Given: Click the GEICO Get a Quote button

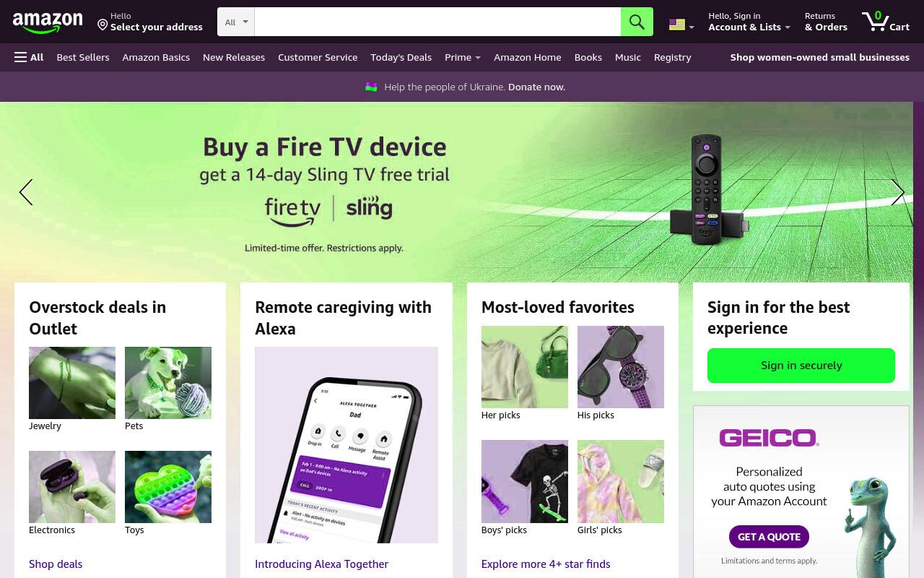Looking at the screenshot, I should tap(769, 537).
